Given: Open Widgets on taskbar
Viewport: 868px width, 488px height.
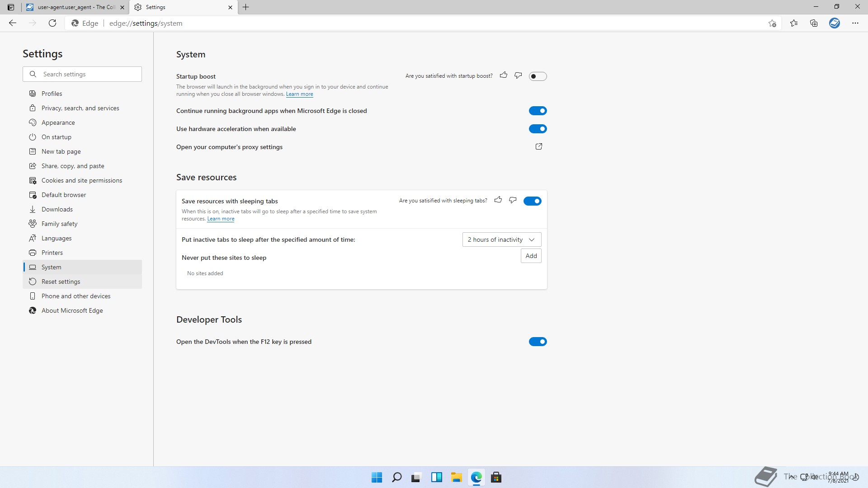Looking at the screenshot, I should pyautogui.click(x=436, y=477).
